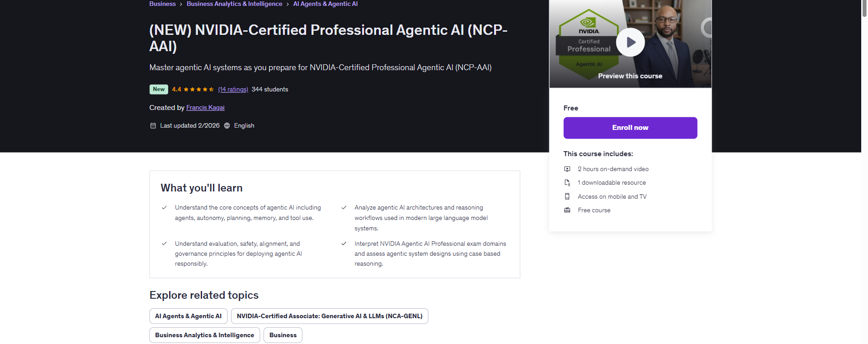Open the 14 ratings link
868x344 pixels.
point(233,89)
